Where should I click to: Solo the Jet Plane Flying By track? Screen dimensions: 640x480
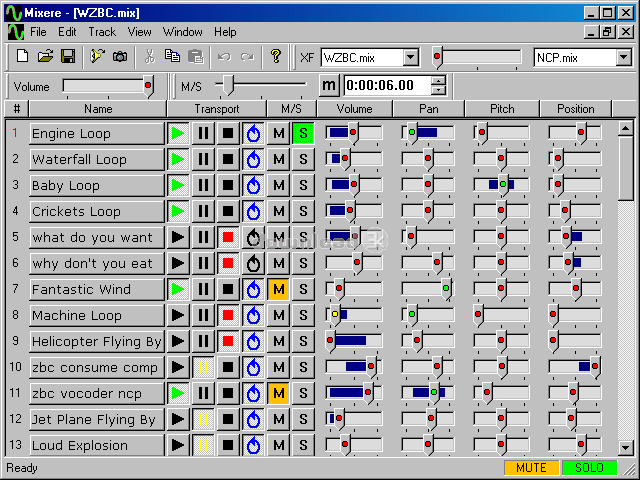click(x=303, y=419)
